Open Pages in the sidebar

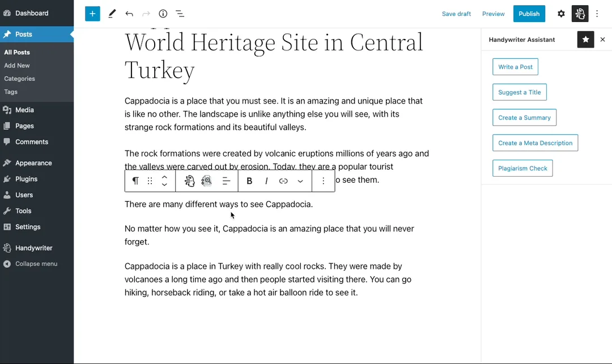pos(37,126)
